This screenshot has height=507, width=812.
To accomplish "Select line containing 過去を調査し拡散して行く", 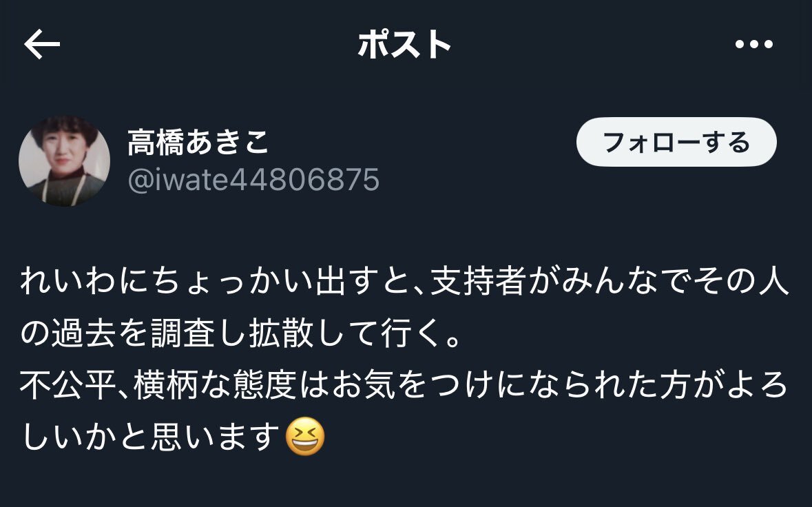I will 240,333.
